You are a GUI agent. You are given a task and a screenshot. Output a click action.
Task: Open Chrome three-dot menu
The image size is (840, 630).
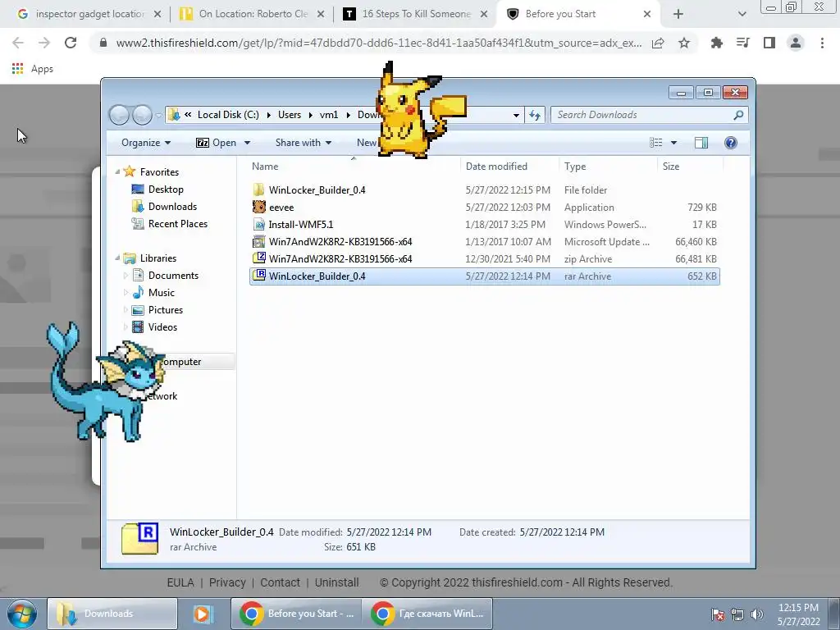point(822,43)
